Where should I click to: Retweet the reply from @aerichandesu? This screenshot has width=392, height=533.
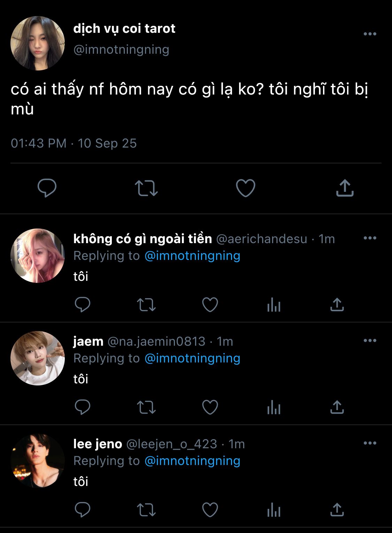click(x=146, y=305)
